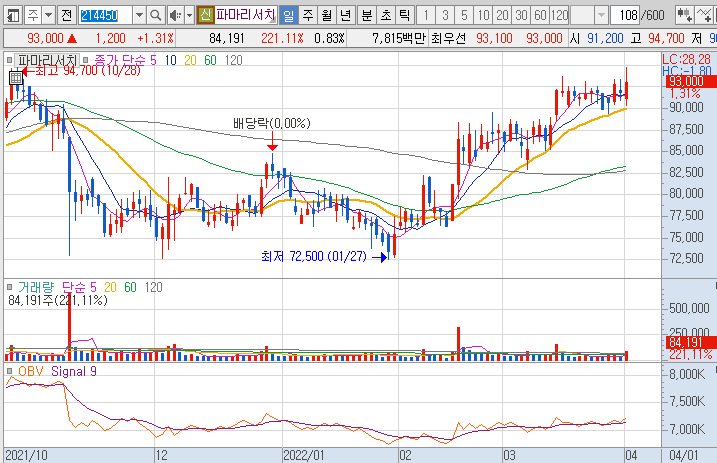Click the 91,200 open price value
Screen dimensions: 717x463
click(x=605, y=38)
